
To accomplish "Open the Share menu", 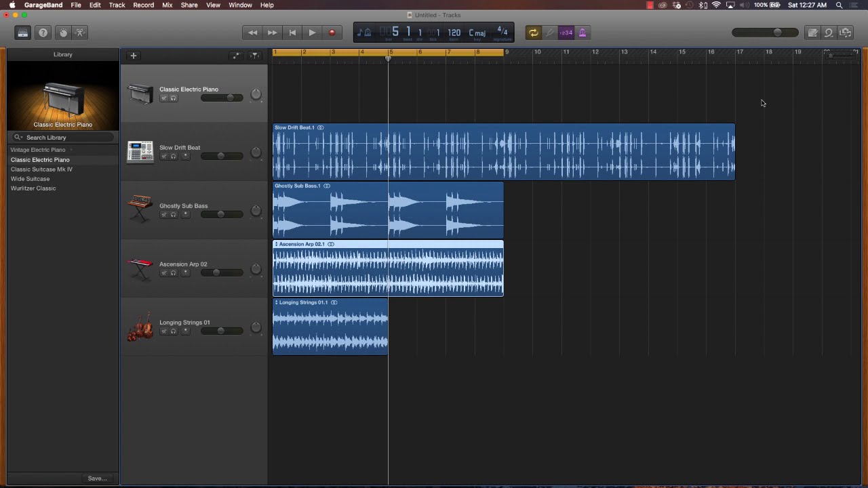I will click(x=189, y=5).
